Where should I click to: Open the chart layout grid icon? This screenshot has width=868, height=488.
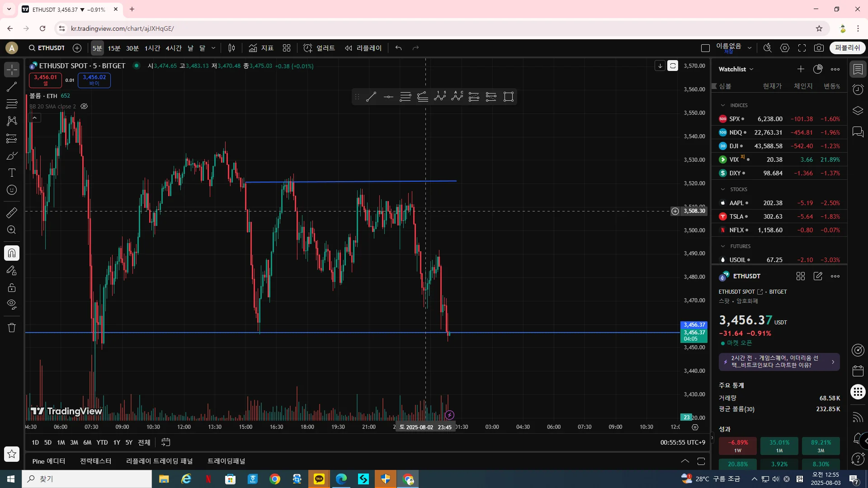coord(287,48)
